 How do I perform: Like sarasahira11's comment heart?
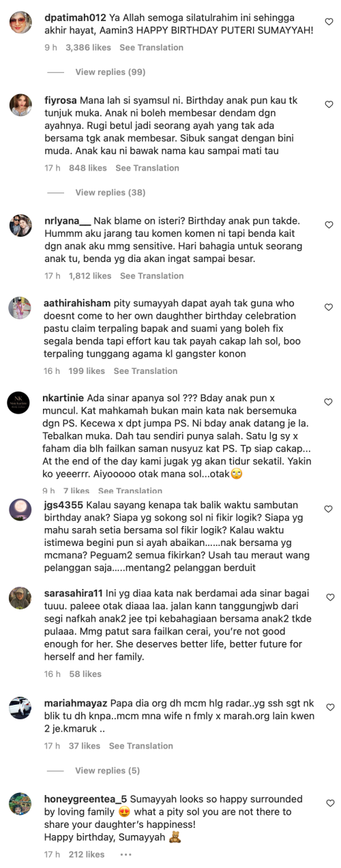pyautogui.click(x=329, y=597)
